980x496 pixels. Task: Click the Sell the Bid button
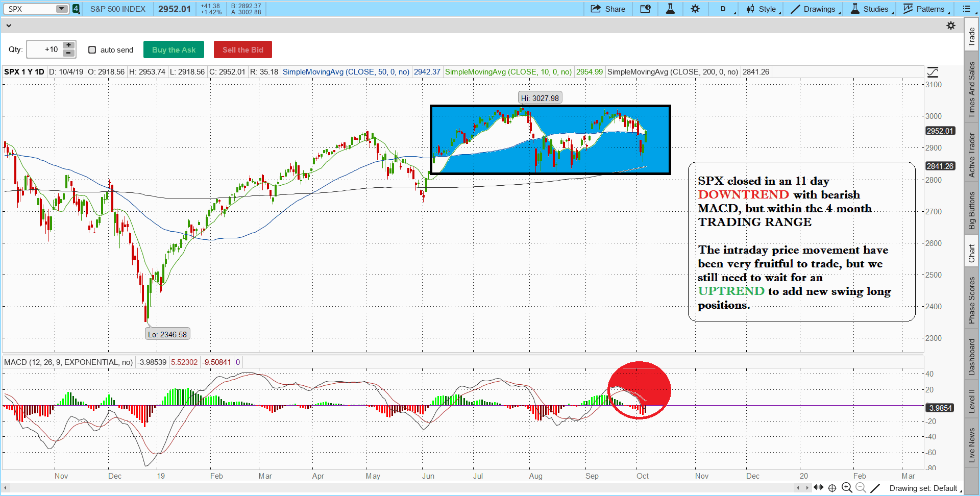[x=242, y=50]
